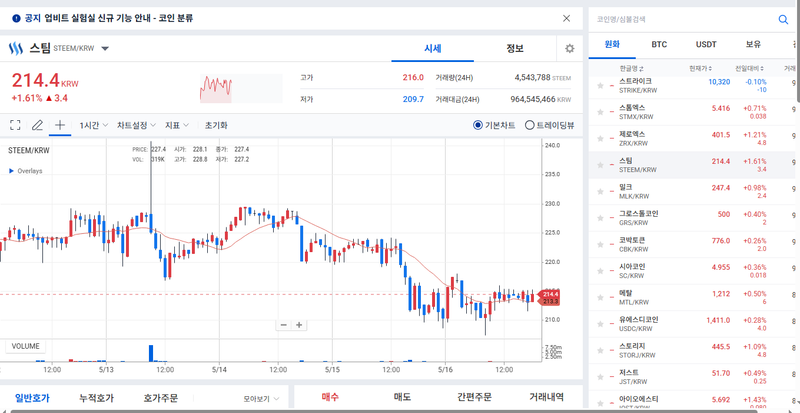Click the 초기화 reset button
Screen dimensions: 800x413
pos(216,125)
